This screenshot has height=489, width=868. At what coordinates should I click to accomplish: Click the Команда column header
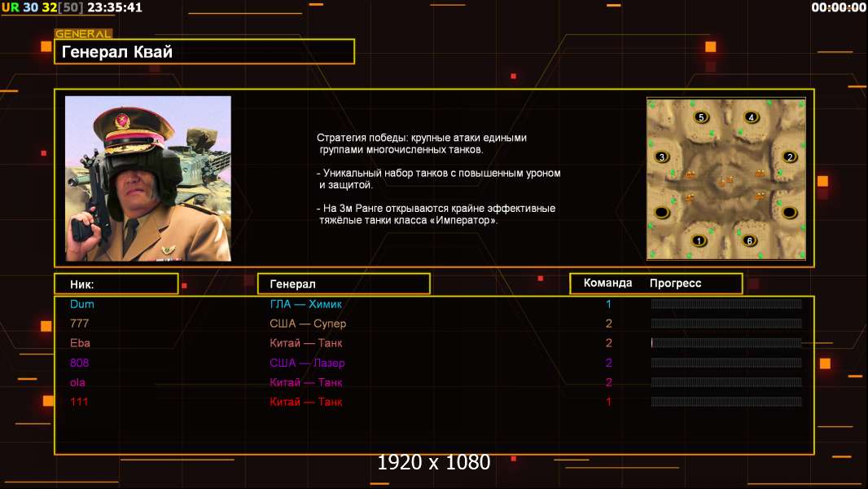pos(607,284)
